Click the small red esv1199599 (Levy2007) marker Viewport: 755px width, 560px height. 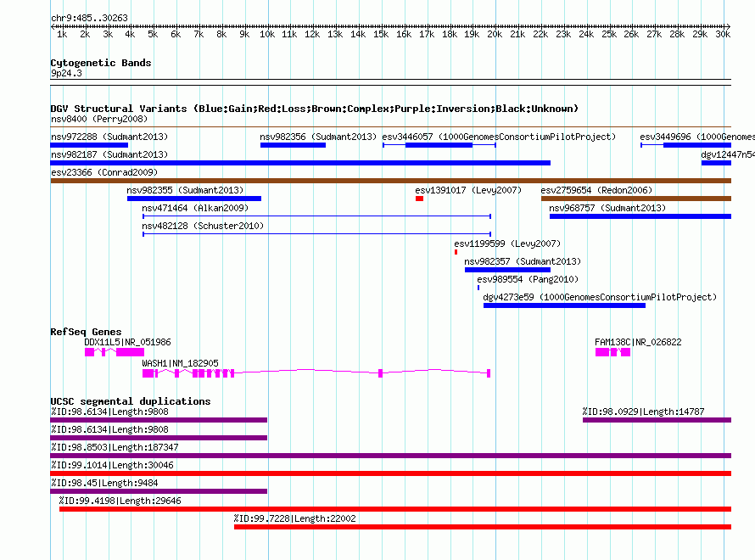point(456,252)
